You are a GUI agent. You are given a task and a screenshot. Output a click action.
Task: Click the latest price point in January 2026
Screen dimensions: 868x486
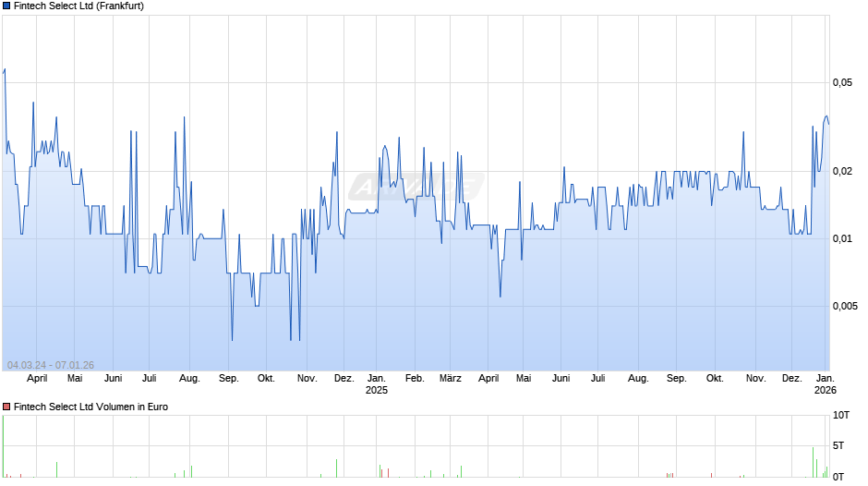[x=828, y=124]
